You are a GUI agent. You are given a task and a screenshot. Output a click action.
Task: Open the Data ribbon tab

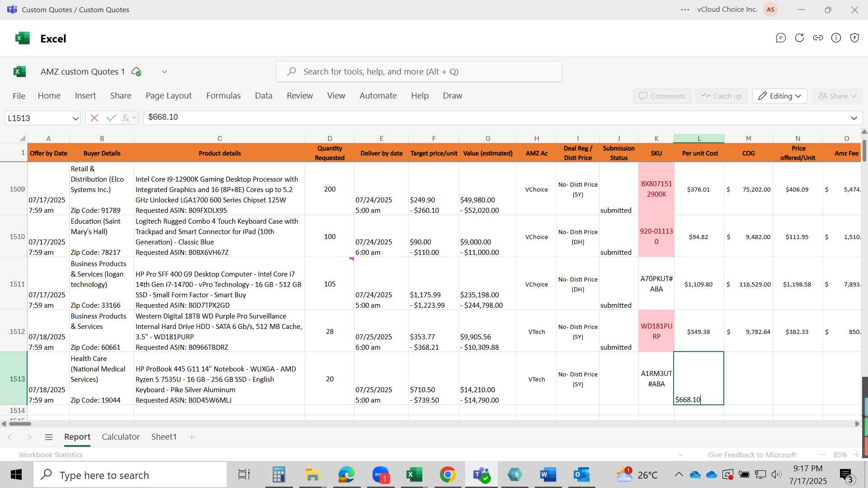point(264,96)
